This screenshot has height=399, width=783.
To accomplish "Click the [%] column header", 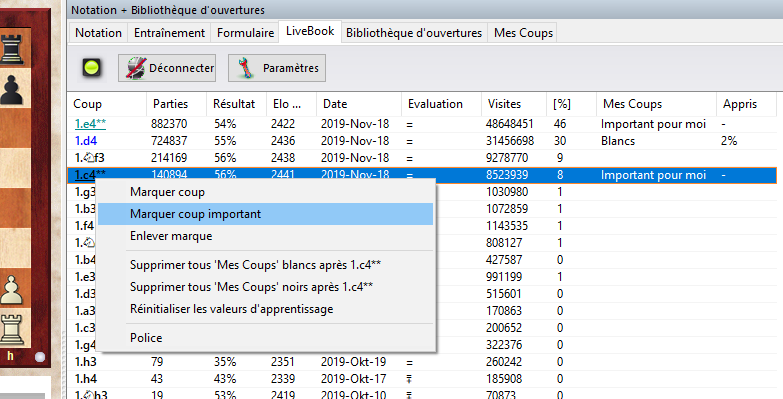I will click(571, 104).
